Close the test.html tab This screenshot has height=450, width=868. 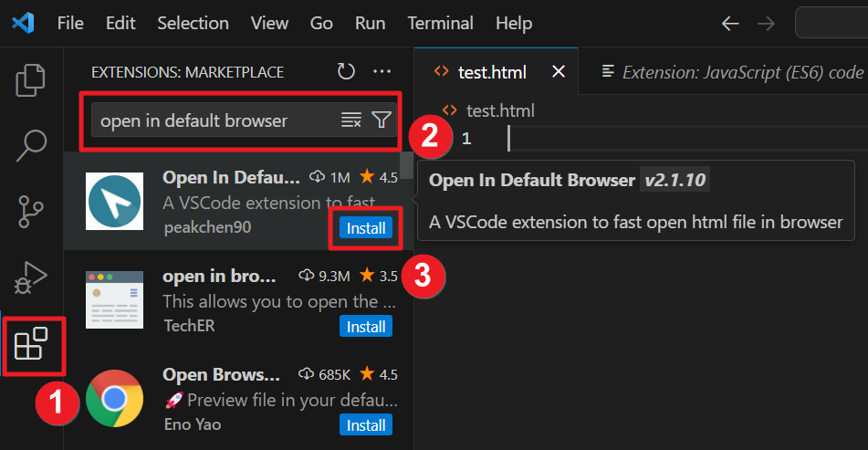point(559,71)
